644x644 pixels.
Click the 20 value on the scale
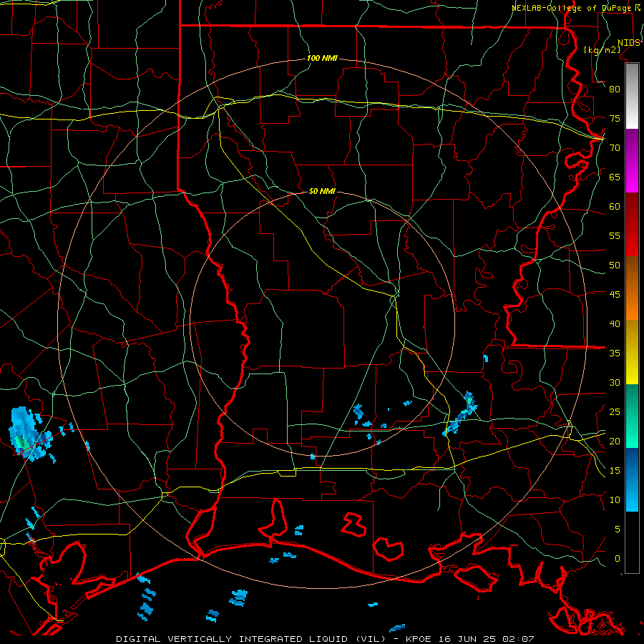615,441
